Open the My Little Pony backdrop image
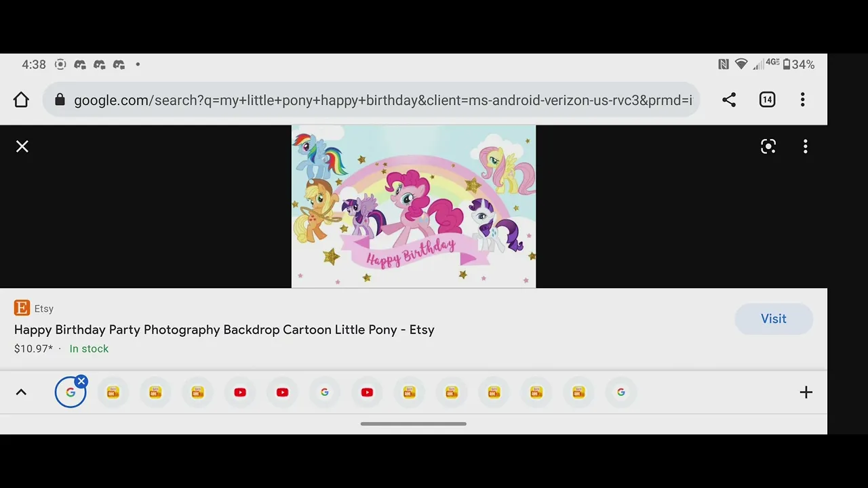This screenshot has width=868, height=488. pyautogui.click(x=414, y=207)
